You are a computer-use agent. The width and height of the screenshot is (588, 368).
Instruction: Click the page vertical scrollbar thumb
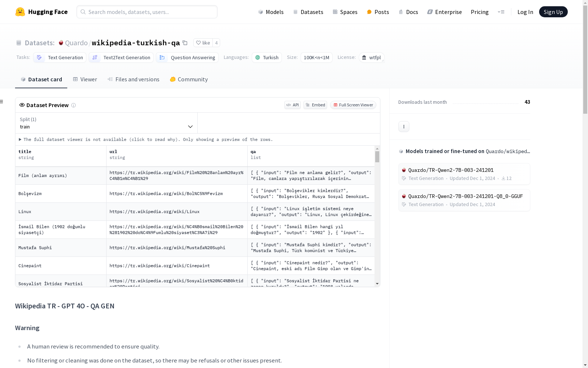585,59
